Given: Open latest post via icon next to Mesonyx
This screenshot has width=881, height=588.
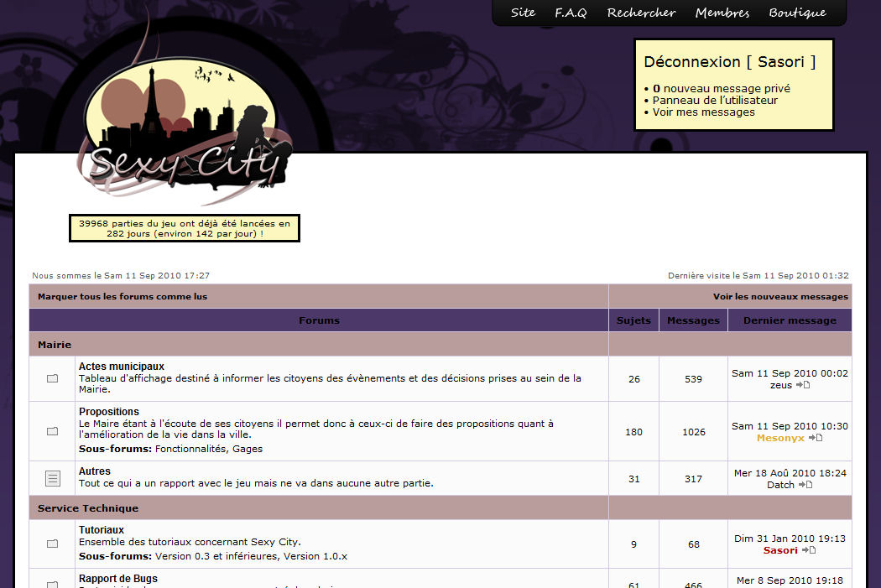Looking at the screenshot, I should click(x=816, y=438).
